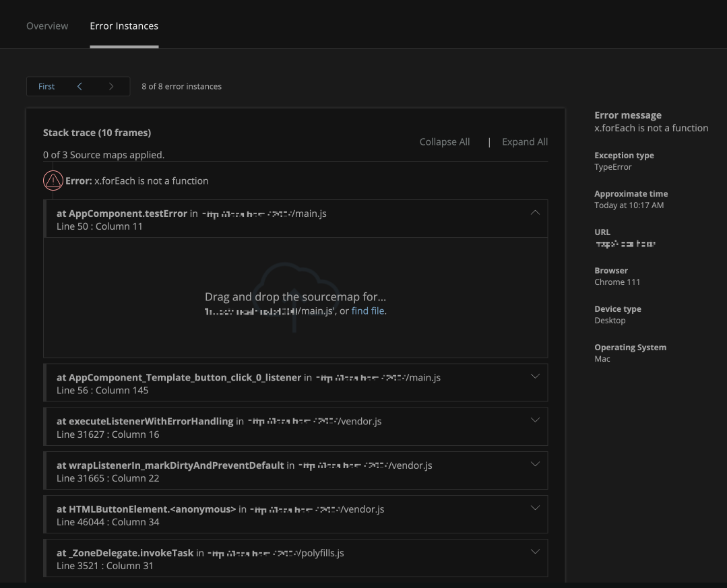The width and height of the screenshot is (727, 588).
Task: Click Expand All
Action: [524, 141]
